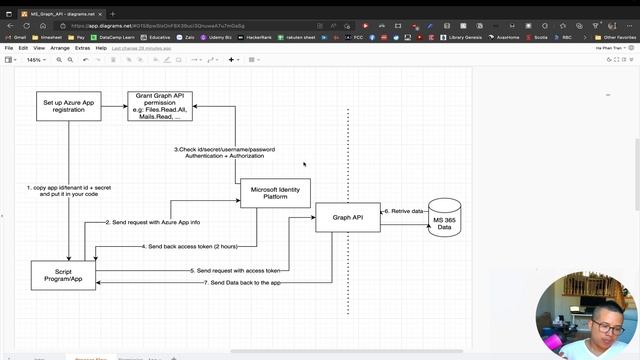Select the Set up Azure App registration box
Screen dimensions: 640x360
pos(69,106)
